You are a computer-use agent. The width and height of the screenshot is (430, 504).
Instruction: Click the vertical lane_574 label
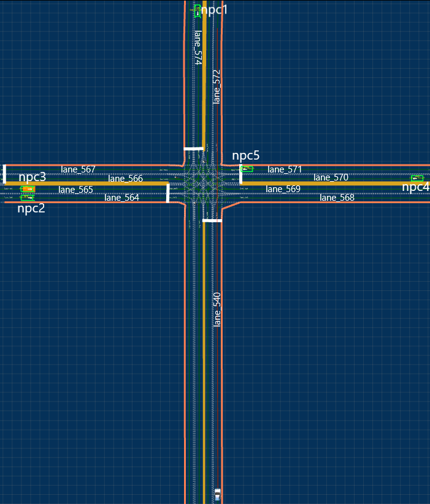(x=198, y=48)
